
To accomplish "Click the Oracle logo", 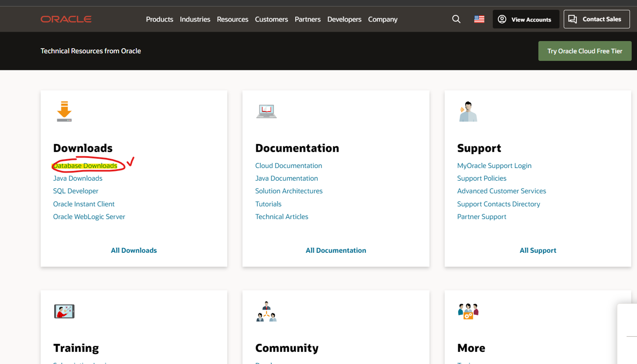I will click(x=66, y=19).
